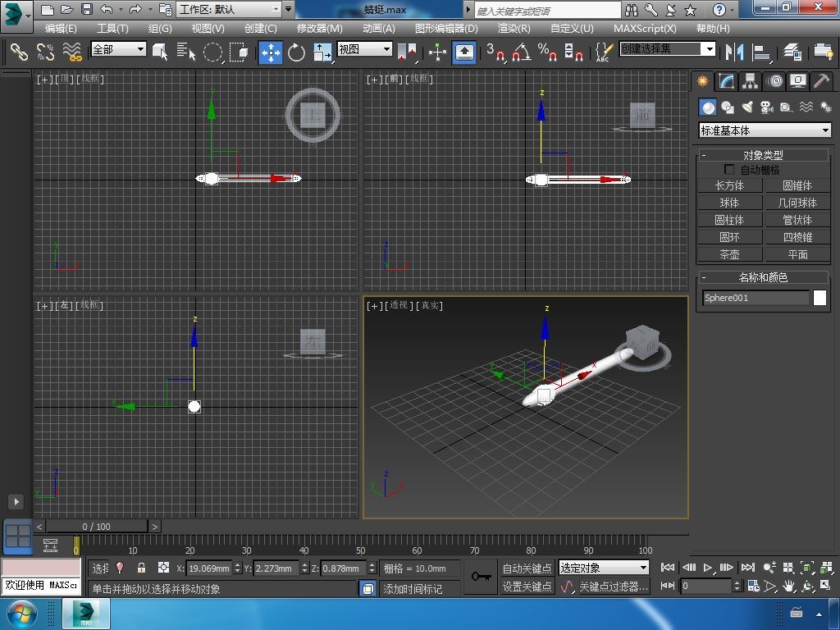This screenshot has width=840, height=630.
Task: Open the 标准基本体 dropdown
Action: pos(765,130)
